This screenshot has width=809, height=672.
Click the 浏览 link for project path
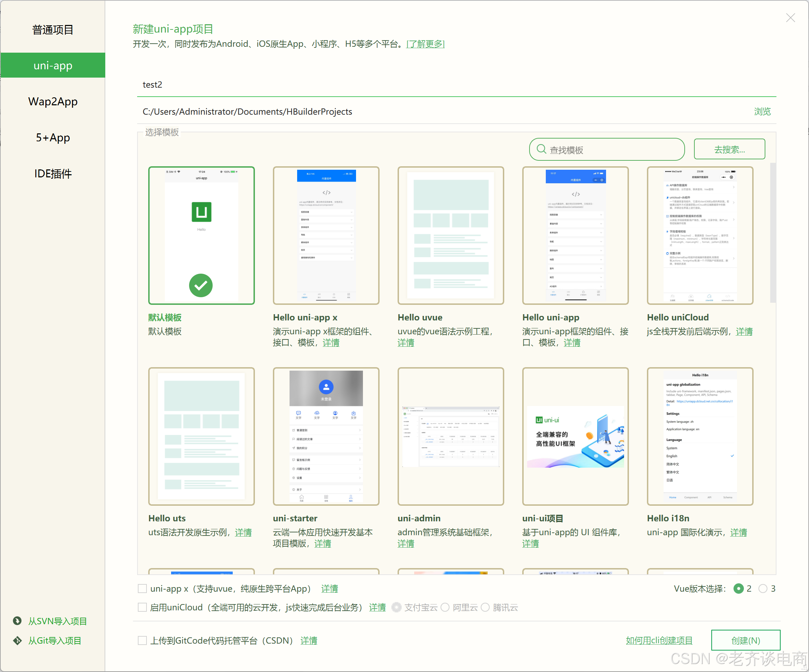point(762,111)
